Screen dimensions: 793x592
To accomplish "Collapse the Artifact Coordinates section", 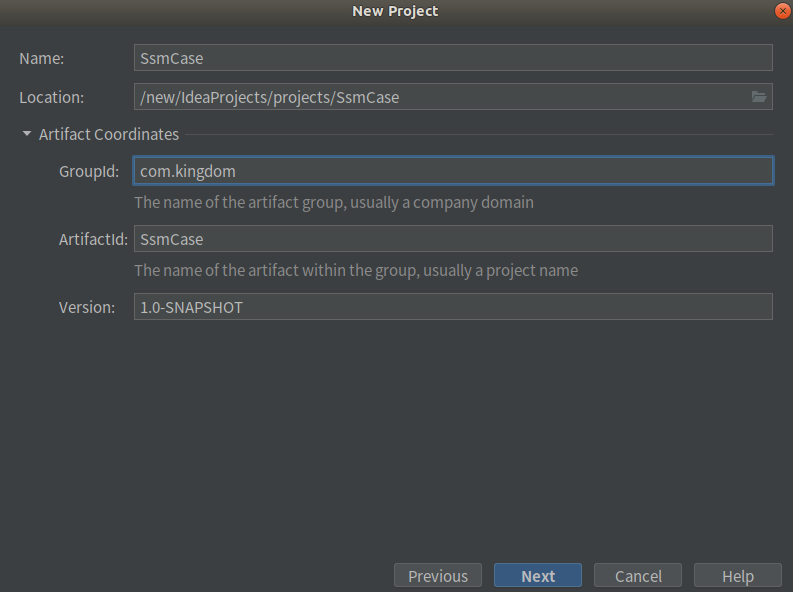I will coord(27,134).
